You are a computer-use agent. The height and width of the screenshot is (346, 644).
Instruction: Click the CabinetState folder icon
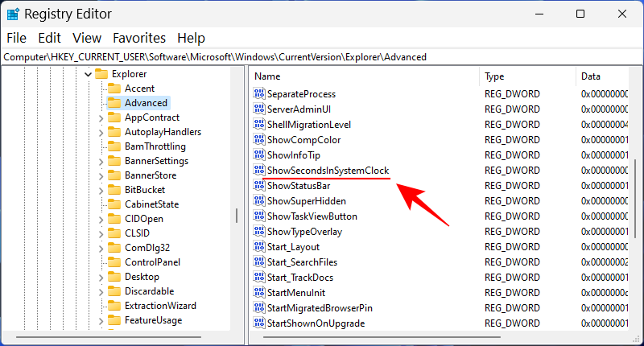click(114, 204)
